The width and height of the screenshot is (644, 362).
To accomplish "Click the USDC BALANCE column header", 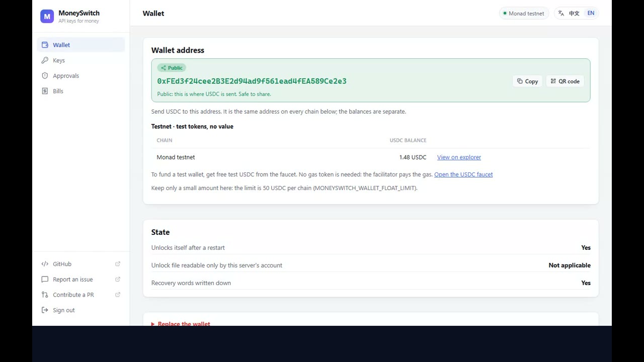I will pos(408,140).
